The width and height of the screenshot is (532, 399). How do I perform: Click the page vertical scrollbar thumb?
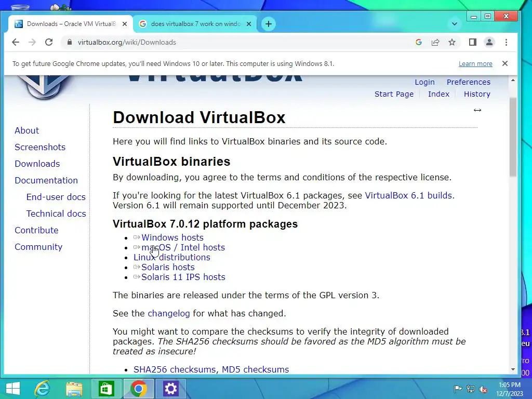point(513,137)
